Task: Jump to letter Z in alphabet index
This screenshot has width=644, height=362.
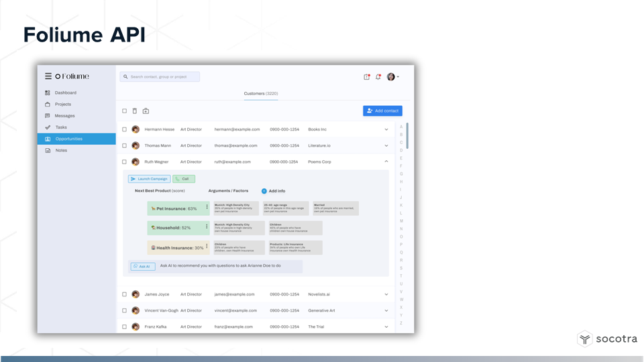Action: click(x=401, y=323)
